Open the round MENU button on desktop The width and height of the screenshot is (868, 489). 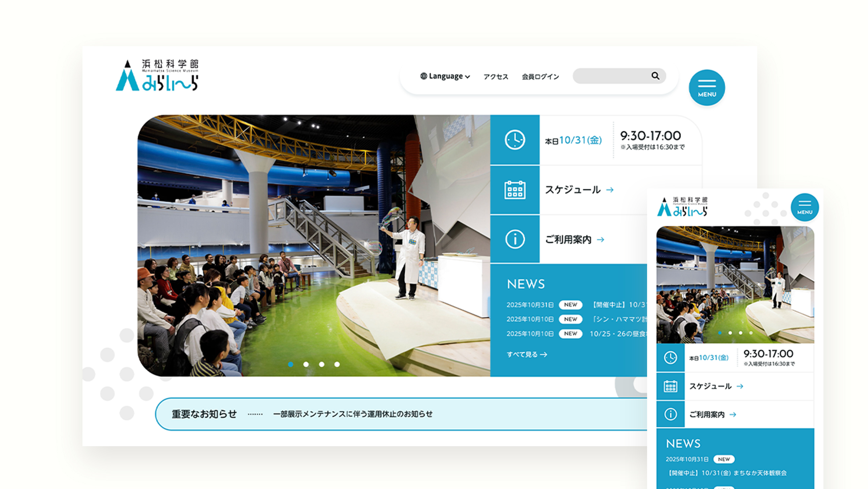click(x=707, y=88)
